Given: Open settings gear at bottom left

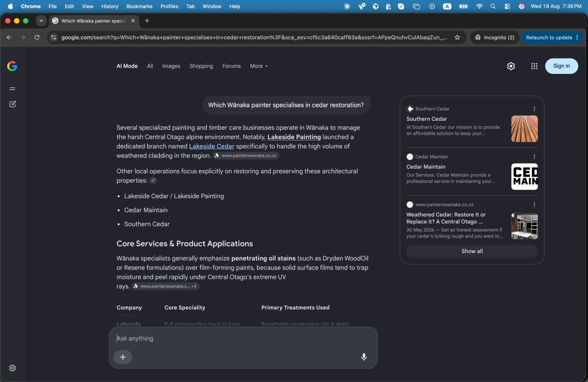Looking at the screenshot, I should (x=12, y=368).
